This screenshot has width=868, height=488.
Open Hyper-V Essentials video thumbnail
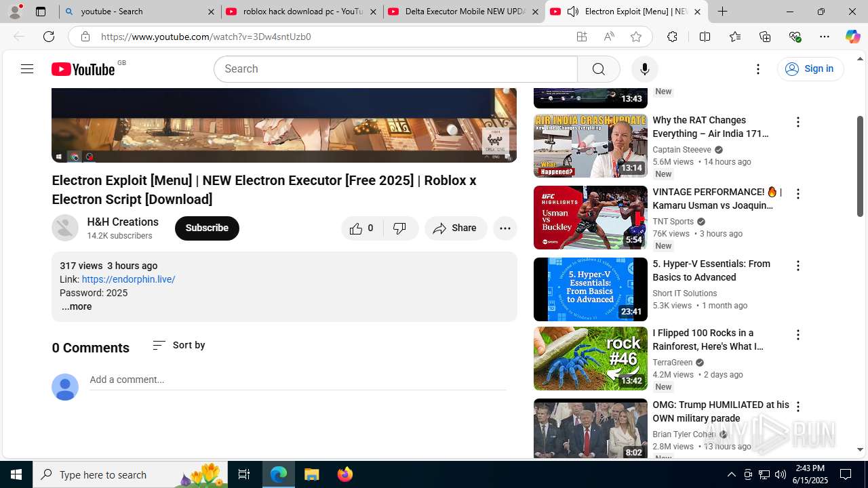click(590, 289)
